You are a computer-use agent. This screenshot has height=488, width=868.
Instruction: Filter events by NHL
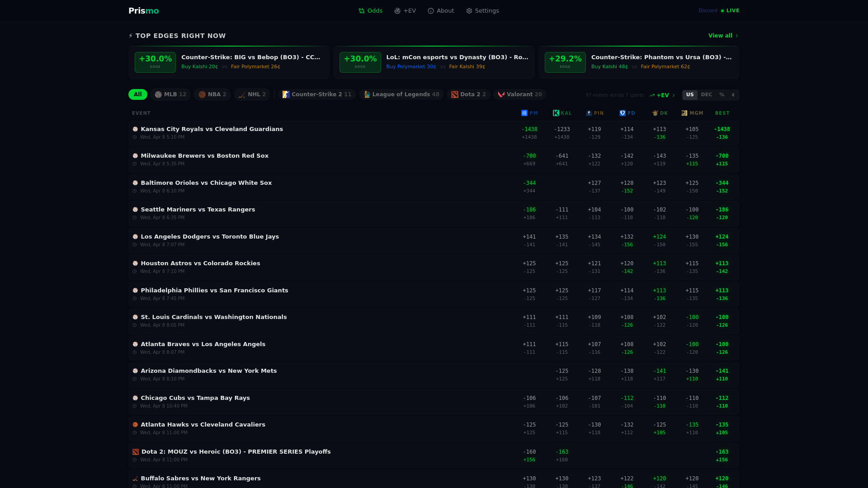tap(252, 94)
